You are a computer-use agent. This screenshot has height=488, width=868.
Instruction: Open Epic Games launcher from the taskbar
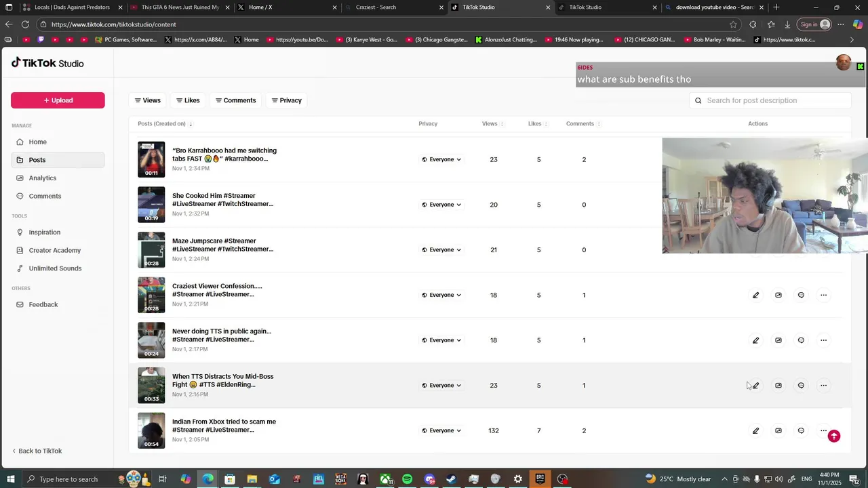tap(540, 479)
